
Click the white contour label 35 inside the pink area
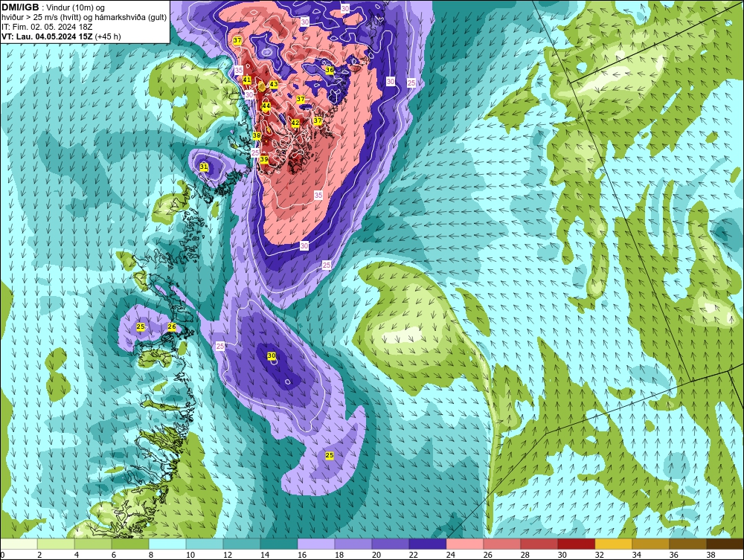(318, 195)
